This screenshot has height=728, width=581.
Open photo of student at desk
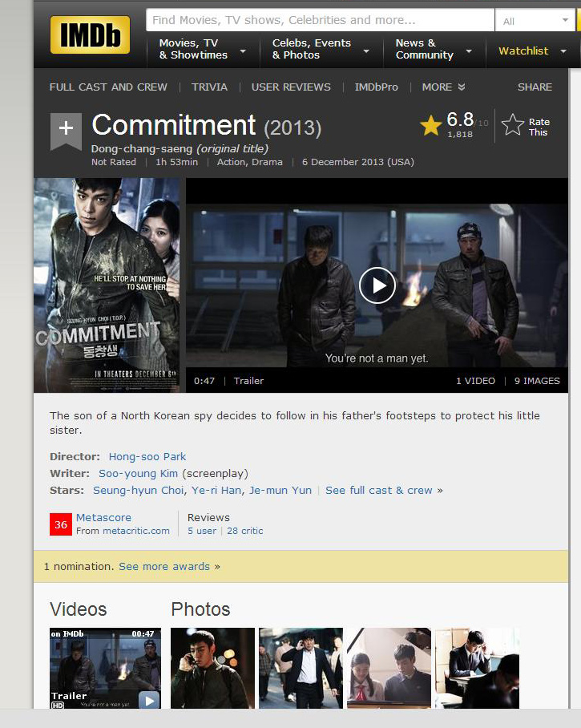point(477,668)
